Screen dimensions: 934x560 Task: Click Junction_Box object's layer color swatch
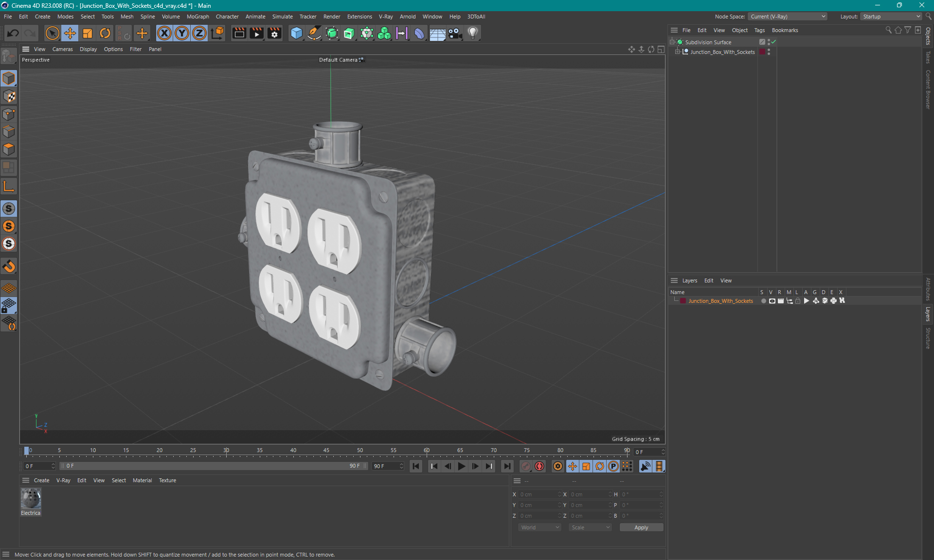[x=762, y=52]
